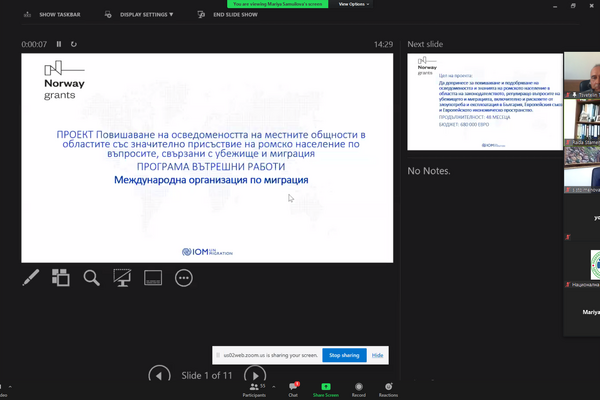Select the bookshelf participant video tile

(582, 122)
